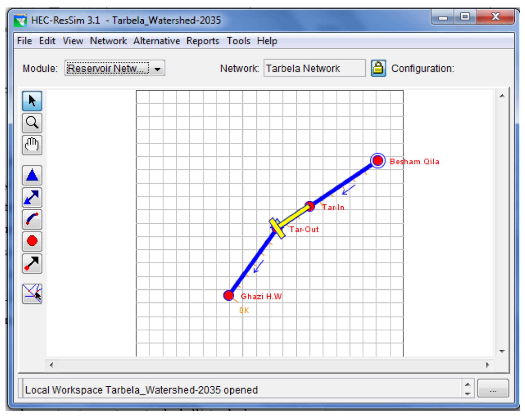Choose the red circle junction tool
This screenshot has width=525, height=420.
(32, 241)
